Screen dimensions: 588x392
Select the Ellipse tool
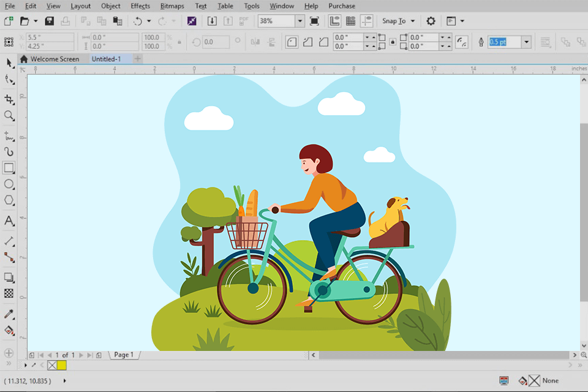(9, 184)
